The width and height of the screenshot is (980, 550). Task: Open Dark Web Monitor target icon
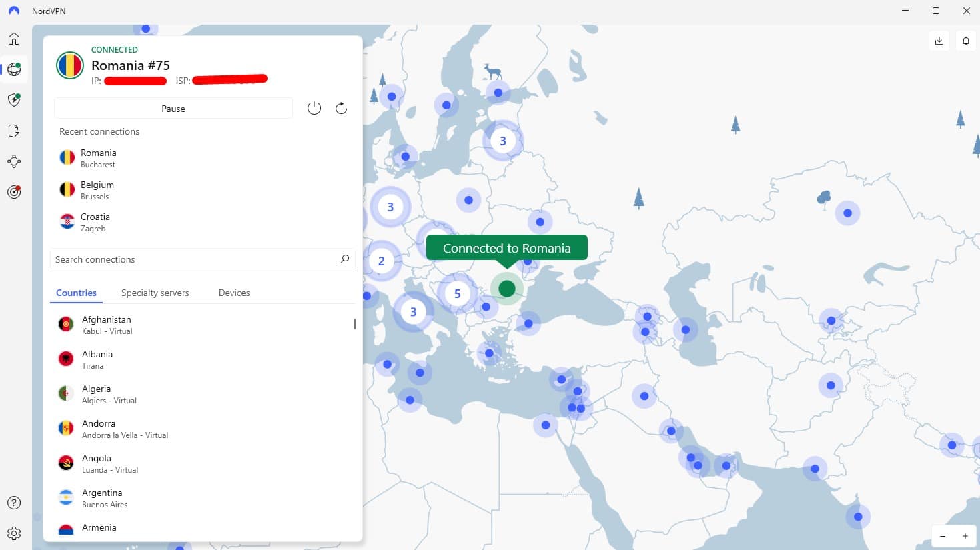[14, 192]
